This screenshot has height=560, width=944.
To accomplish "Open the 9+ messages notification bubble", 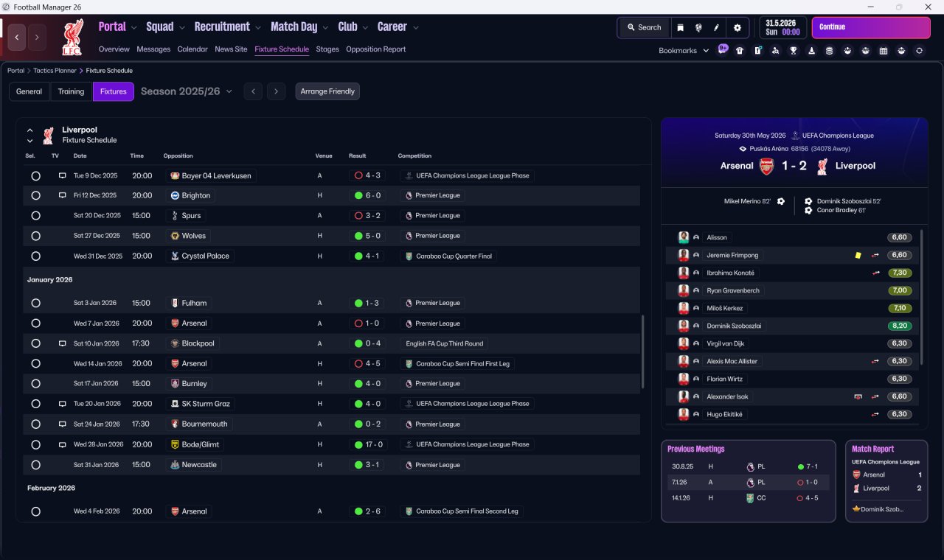I will pos(723,49).
